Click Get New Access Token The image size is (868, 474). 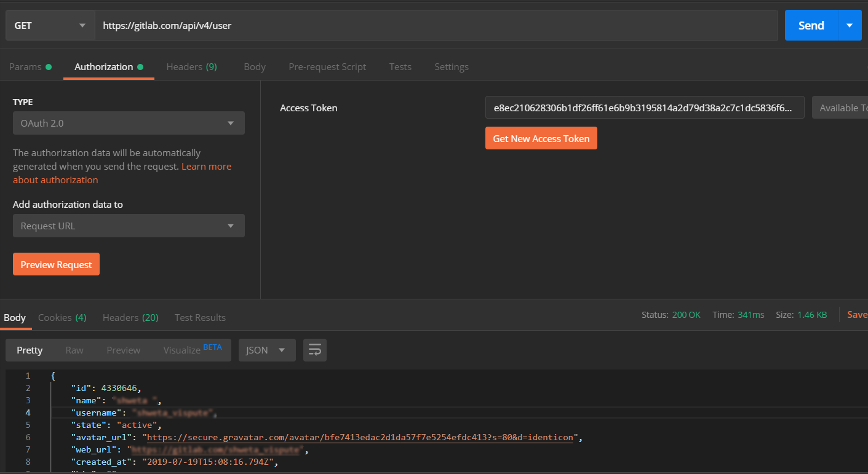tap(541, 138)
